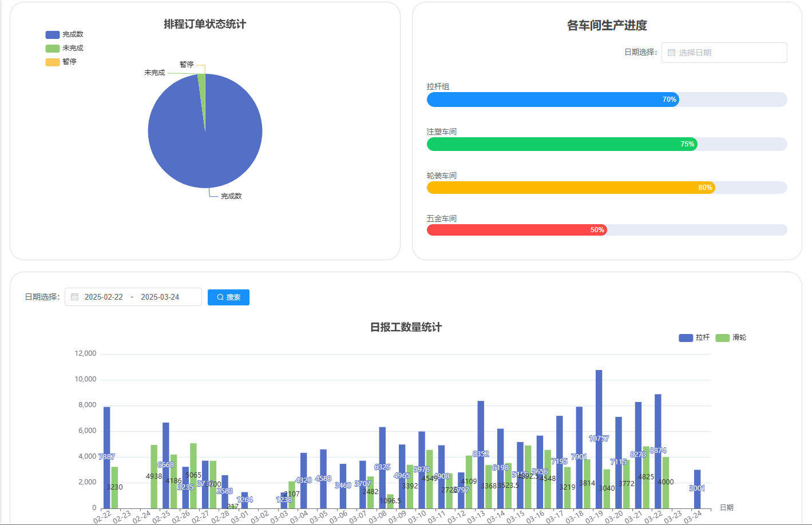Click the 拉杆 bar for 03-24

pos(697,489)
